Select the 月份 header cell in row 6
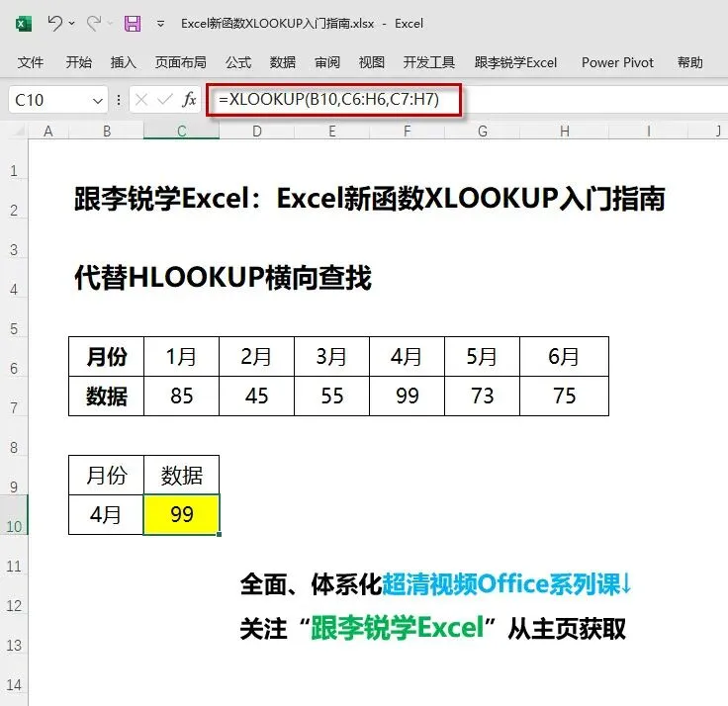 point(106,357)
